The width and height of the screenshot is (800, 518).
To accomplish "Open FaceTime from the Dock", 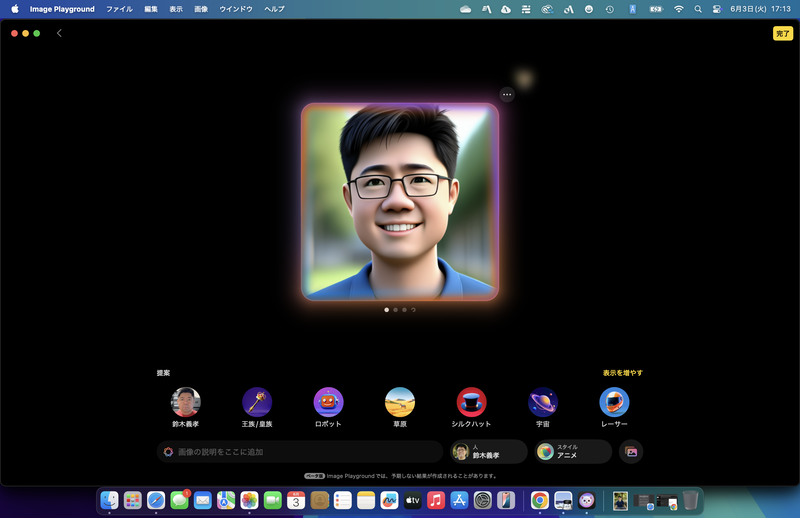I will point(273,501).
